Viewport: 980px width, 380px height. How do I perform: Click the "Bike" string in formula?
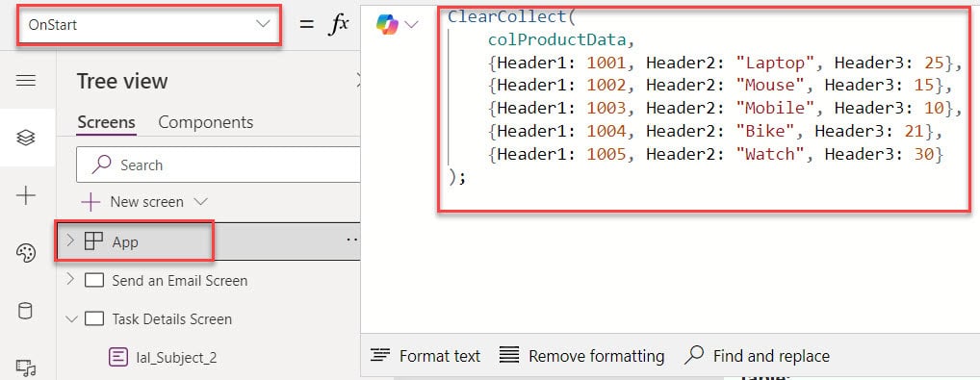[765, 131]
